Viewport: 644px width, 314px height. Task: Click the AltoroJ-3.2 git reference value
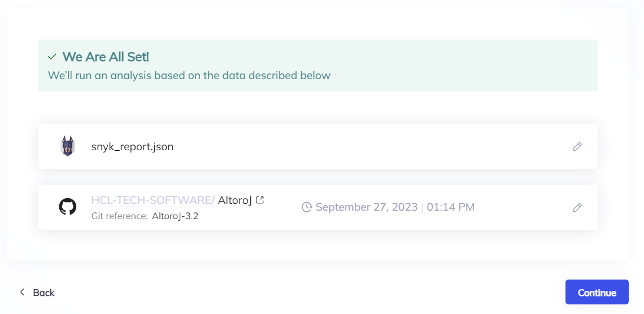pyautogui.click(x=175, y=216)
